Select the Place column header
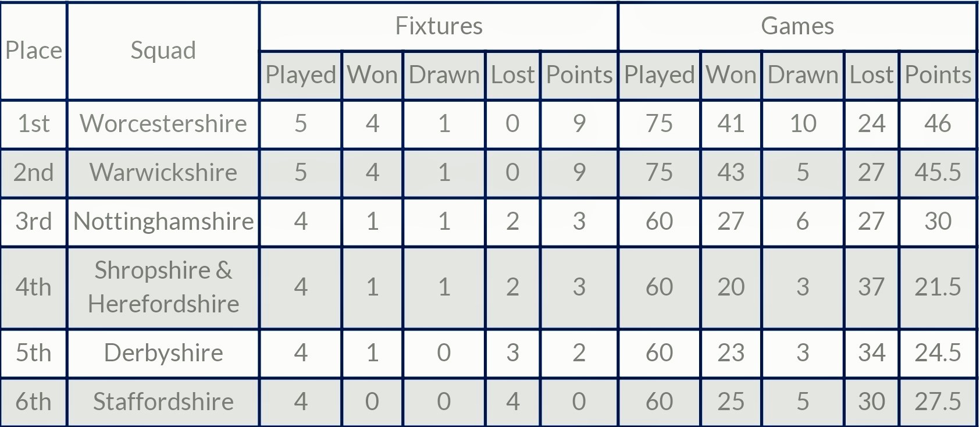980x427 pixels. coord(34,51)
